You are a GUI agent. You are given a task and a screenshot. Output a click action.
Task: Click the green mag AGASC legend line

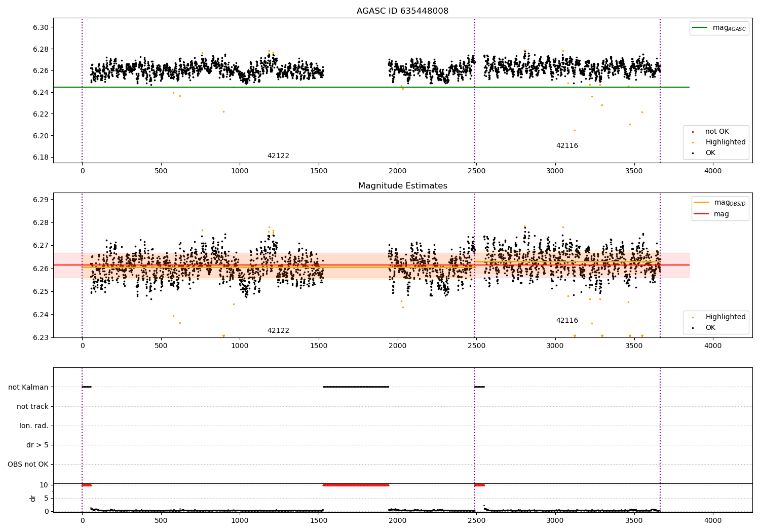701,28
